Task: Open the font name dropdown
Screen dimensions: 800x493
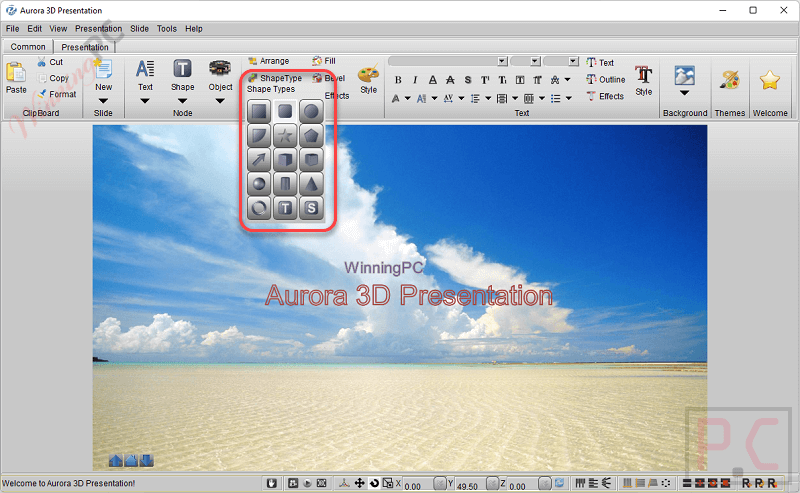Action: pyautogui.click(x=503, y=61)
